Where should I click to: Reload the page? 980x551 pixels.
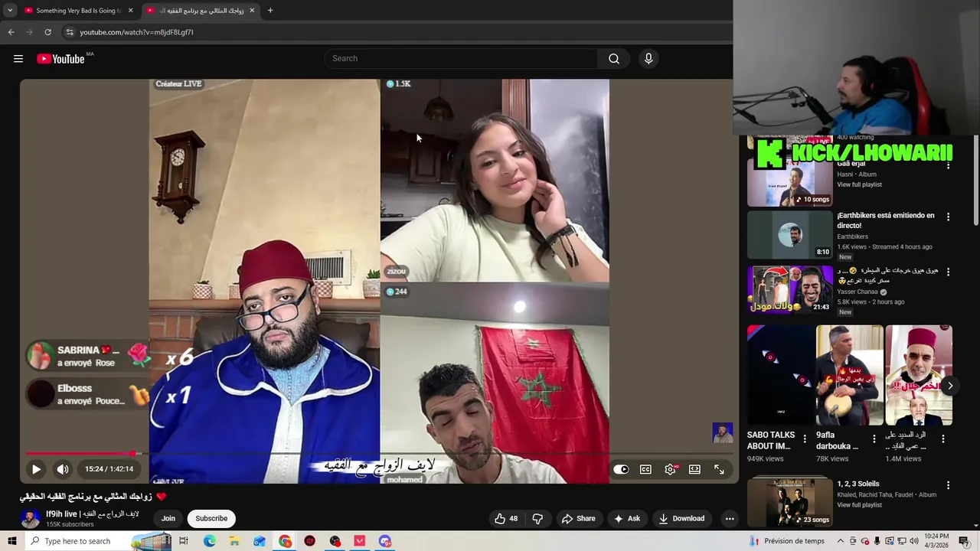click(47, 32)
